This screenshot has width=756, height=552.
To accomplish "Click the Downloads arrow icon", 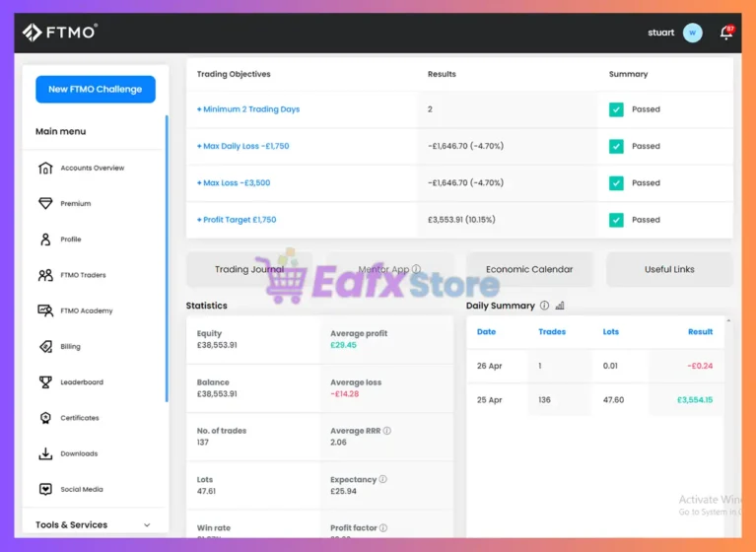I will [x=45, y=453].
